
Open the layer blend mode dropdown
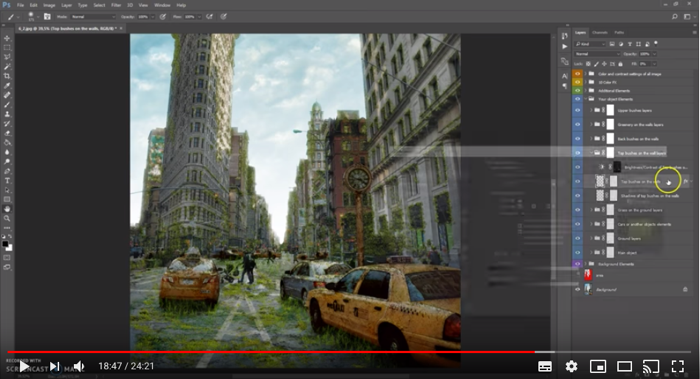597,54
